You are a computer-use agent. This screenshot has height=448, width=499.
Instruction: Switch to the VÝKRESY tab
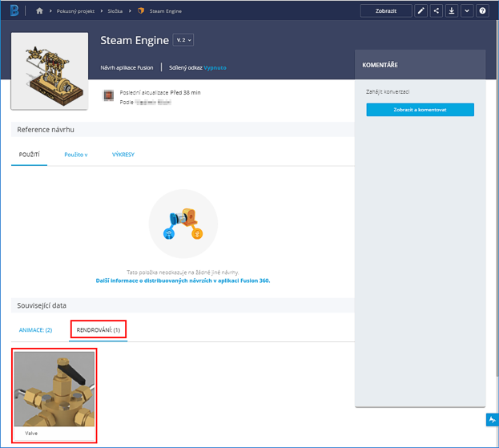click(x=123, y=155)
